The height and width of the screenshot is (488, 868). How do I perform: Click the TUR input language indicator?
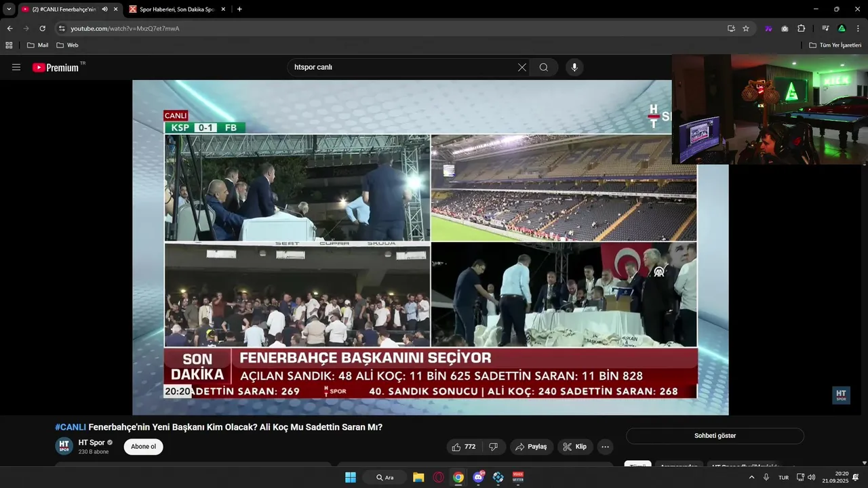pos(783,477)
